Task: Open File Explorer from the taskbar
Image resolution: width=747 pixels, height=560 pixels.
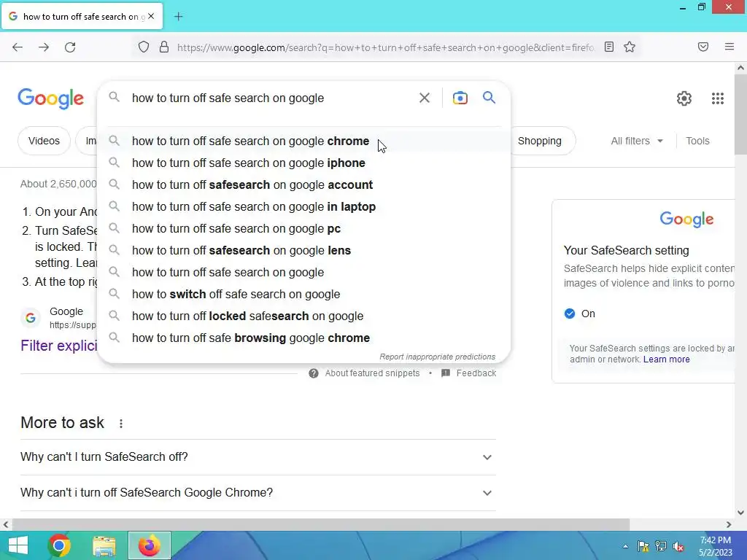Action: click(104, 545)
